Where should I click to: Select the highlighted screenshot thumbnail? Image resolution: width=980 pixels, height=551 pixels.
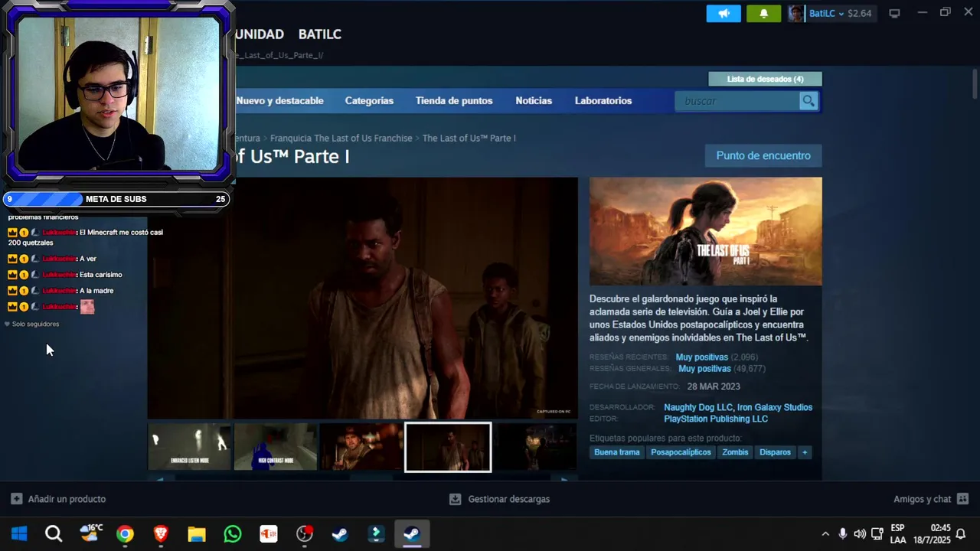448,447
